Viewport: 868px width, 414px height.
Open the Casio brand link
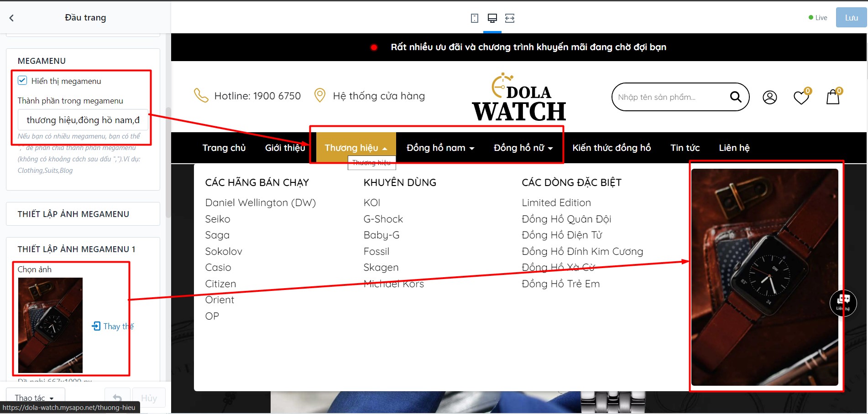point(218,267)
